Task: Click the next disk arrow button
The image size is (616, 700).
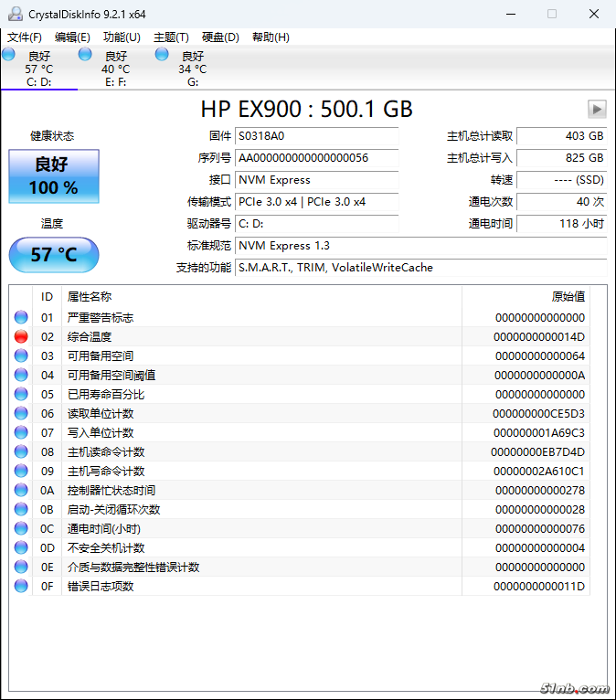Action: [597, 110]
